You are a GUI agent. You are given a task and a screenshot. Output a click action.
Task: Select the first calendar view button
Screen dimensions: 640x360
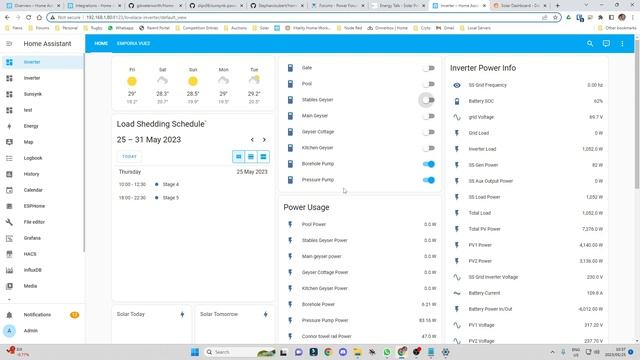pyautogui.click(x=239, y=157)
